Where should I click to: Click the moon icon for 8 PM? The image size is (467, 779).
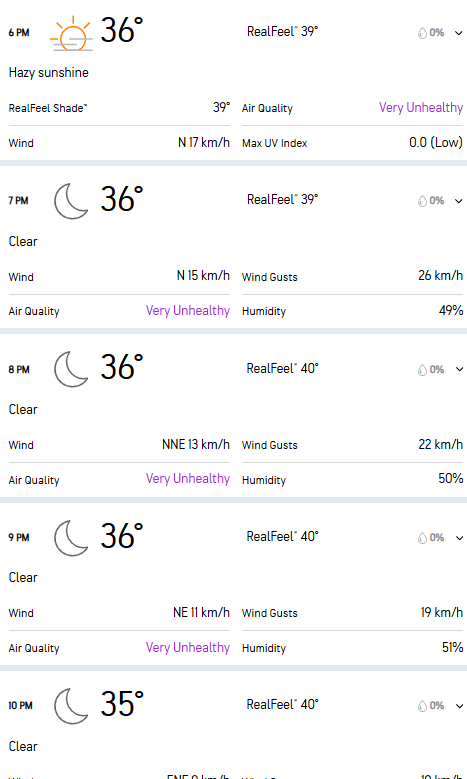(x=71, y=369)
